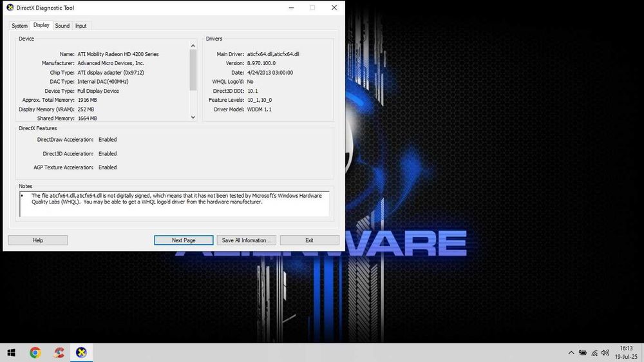The height and width of the screenshot is (362, 644).
Task: Click driver version '8.970.100.0'
Action: tap(261, 63)
